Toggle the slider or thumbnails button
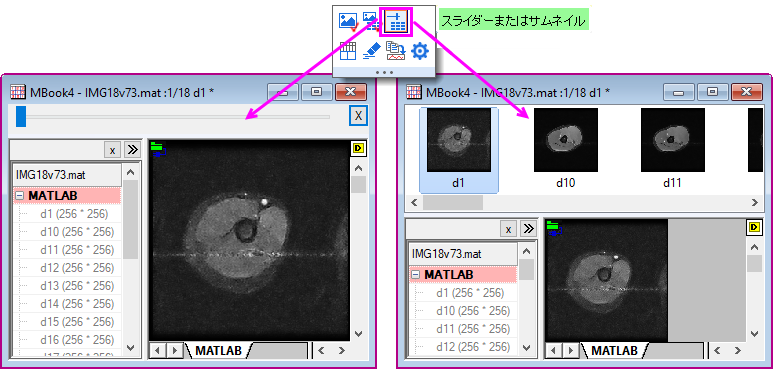This screenshot has width=773, height=369. pyautogui.click(x=396, y=22)
